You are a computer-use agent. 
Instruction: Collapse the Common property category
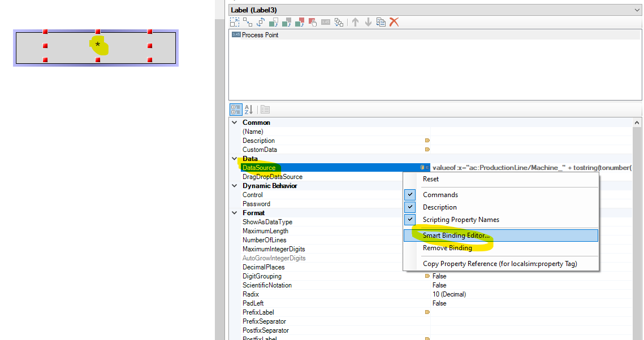click(235, 123)
